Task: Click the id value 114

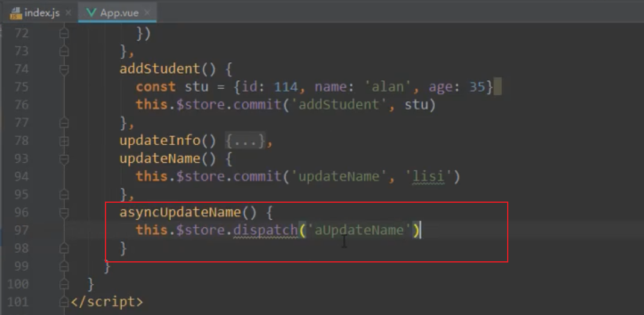Action: pos(286,87)
